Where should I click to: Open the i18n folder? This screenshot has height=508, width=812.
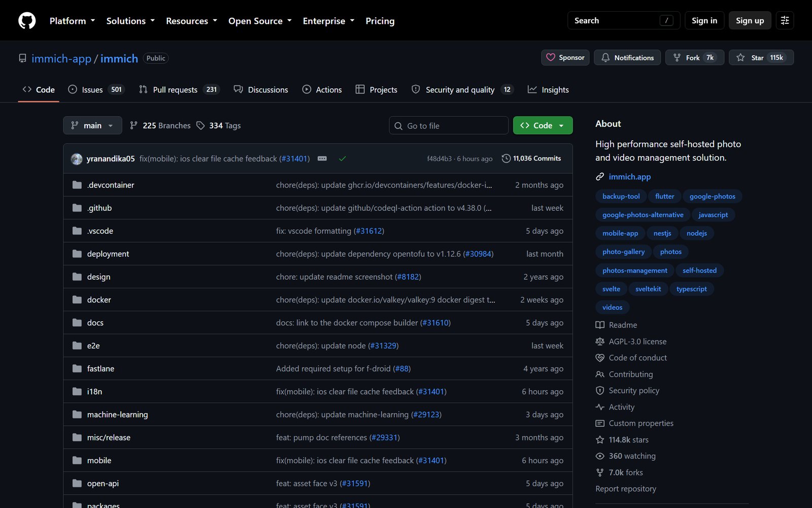point(94,391)
